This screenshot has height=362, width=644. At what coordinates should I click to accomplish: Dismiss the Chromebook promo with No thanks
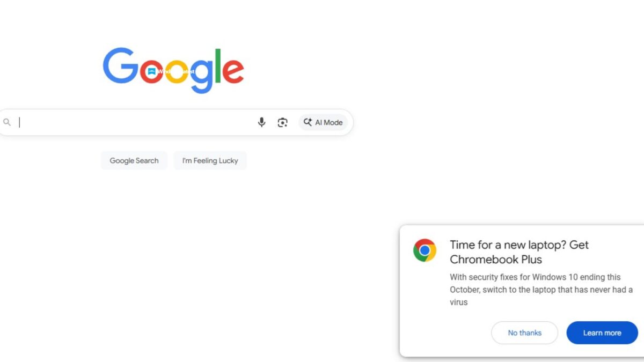click(524, 333)
